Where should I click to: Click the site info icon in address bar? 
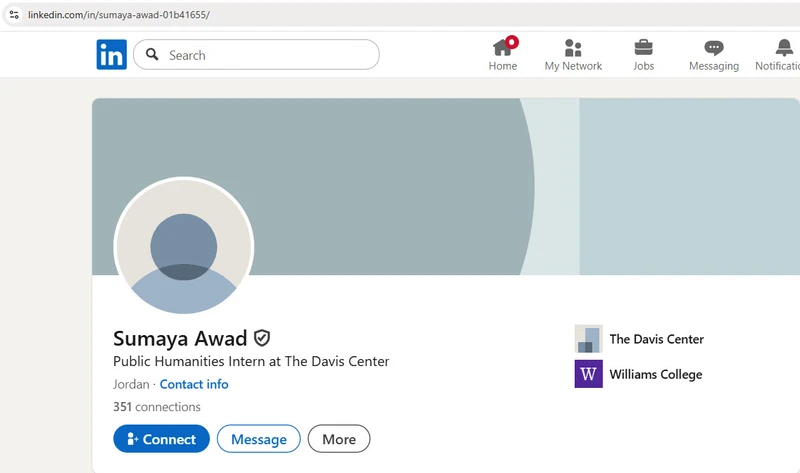pos(14,15)
